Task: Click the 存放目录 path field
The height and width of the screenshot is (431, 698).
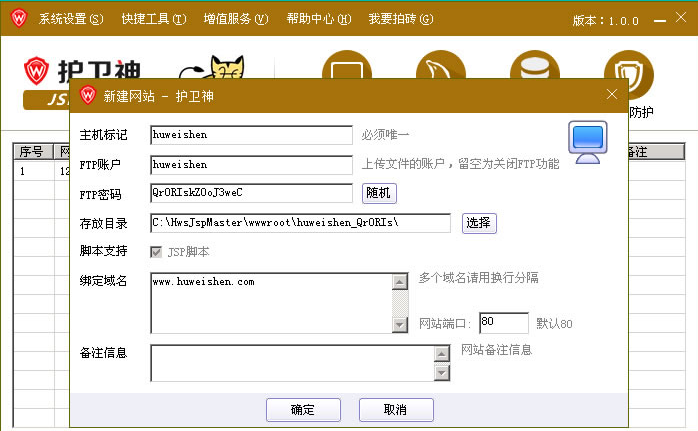Action: point(300,223)
